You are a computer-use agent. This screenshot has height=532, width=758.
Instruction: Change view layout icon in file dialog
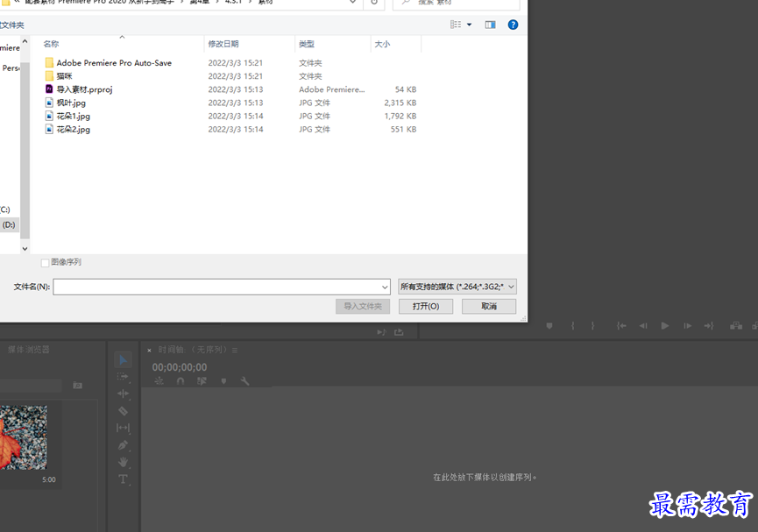click(x=456, y=25)
